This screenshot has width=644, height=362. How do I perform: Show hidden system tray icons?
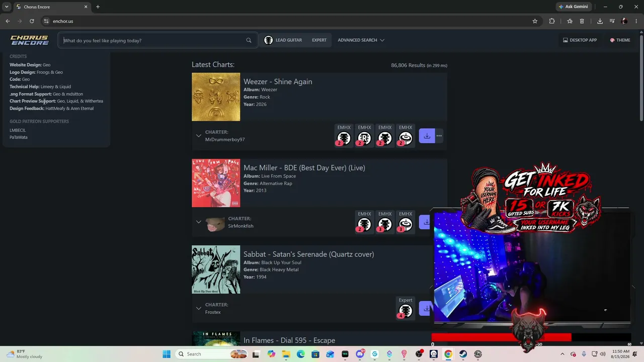tap(562, 354)
